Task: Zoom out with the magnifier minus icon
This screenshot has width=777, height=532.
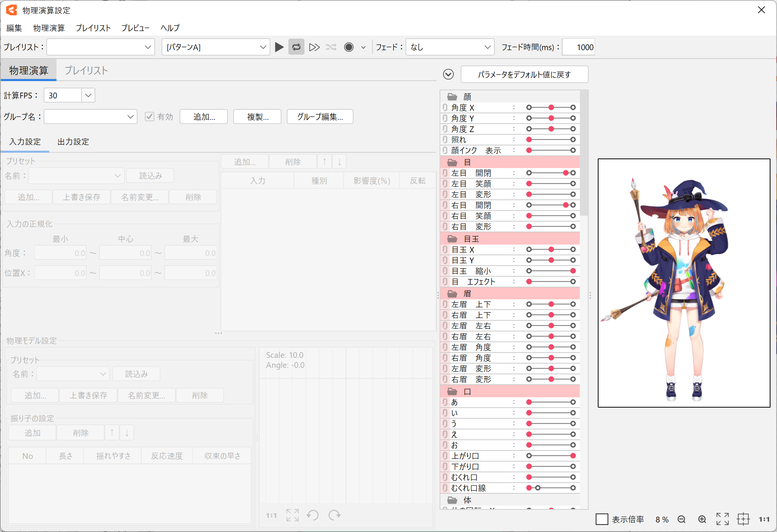Action: (x=681, y=519)
